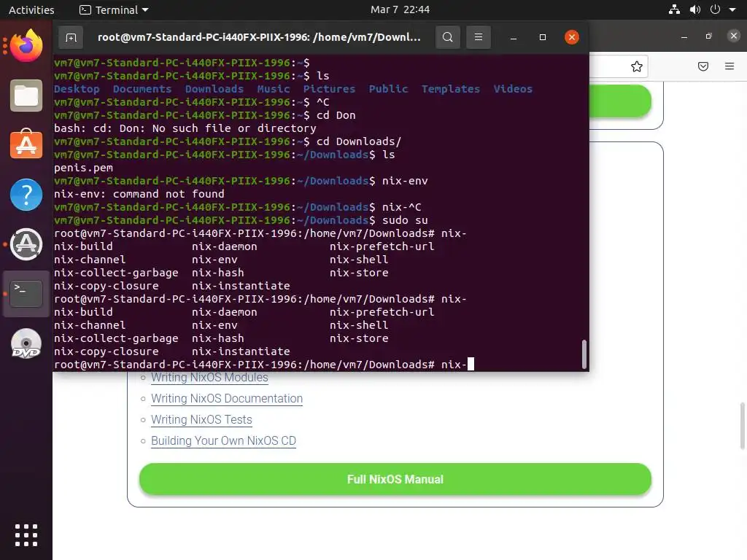747x560 pixels.
Task: Open the Terminal app menu in top bar
Action: coord(114,9)
